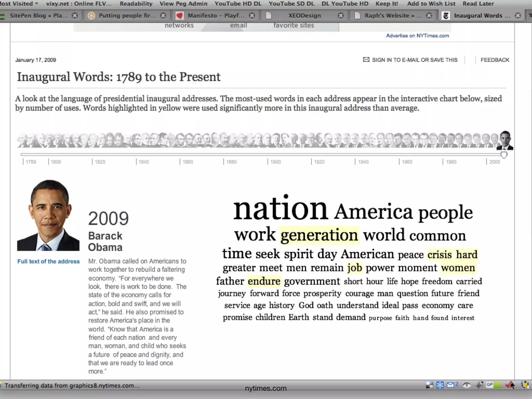
Task: Open the Full text of the address link
Action: [x=49, y=262]
